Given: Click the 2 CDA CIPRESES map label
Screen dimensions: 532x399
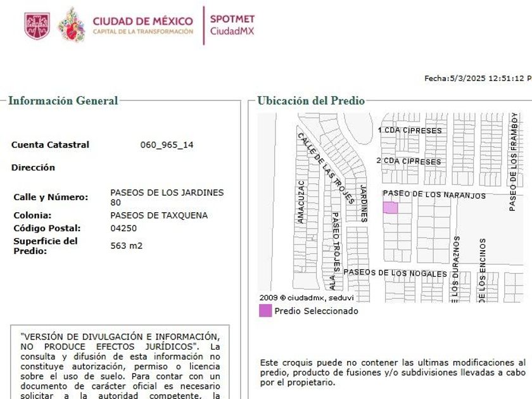Looking at the screenshot, I should point(408,161).
